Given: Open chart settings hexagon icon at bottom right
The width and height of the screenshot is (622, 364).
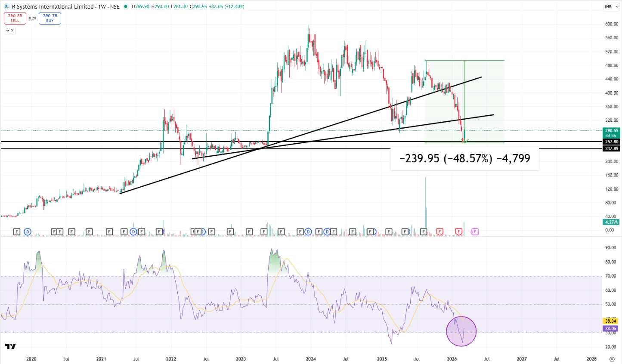Looking at the screenshot, I should click(612, 359).
